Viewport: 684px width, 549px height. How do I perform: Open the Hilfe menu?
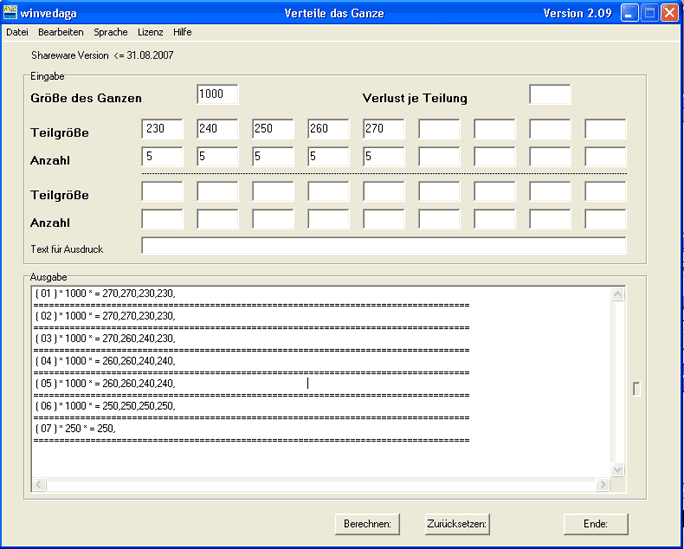(182, 32)
